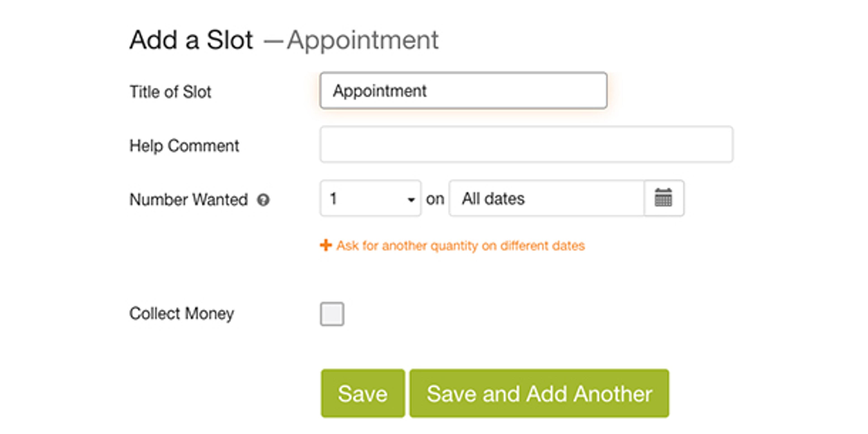The width and height of the screenshot is (868, 434).
Task: Click the Title of Slot label
Action: 170,92
